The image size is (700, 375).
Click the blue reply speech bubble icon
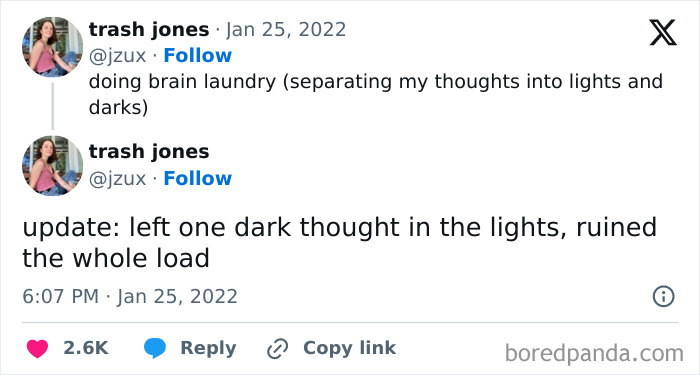[155, 348]
